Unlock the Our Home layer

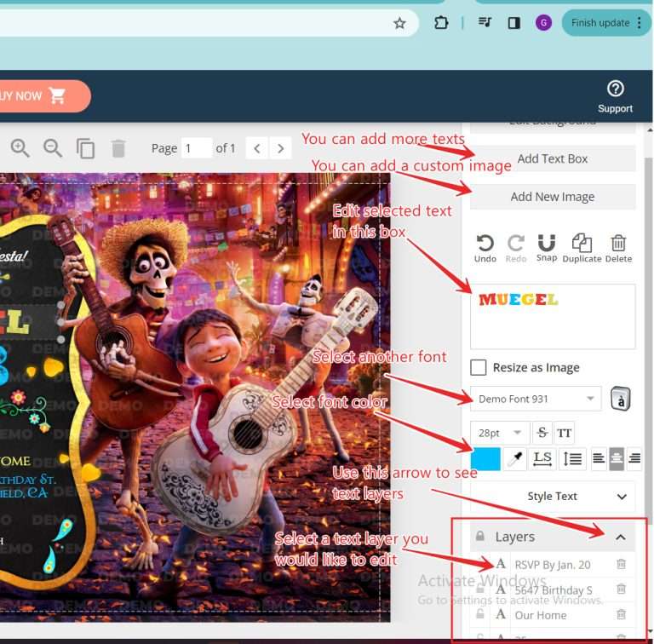point(480,614)
